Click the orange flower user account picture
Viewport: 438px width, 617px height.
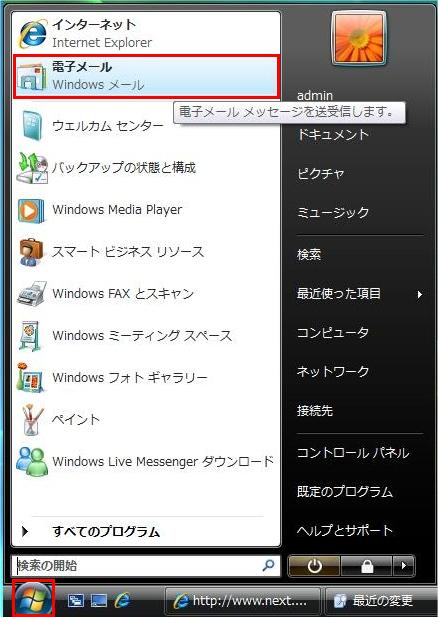[359, 38]
